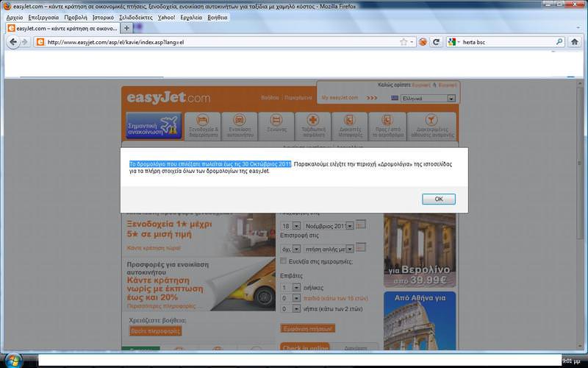Bookmark this page with the star icon
Viewport: 588px width, 368px height.
click(x=403, y=42)
